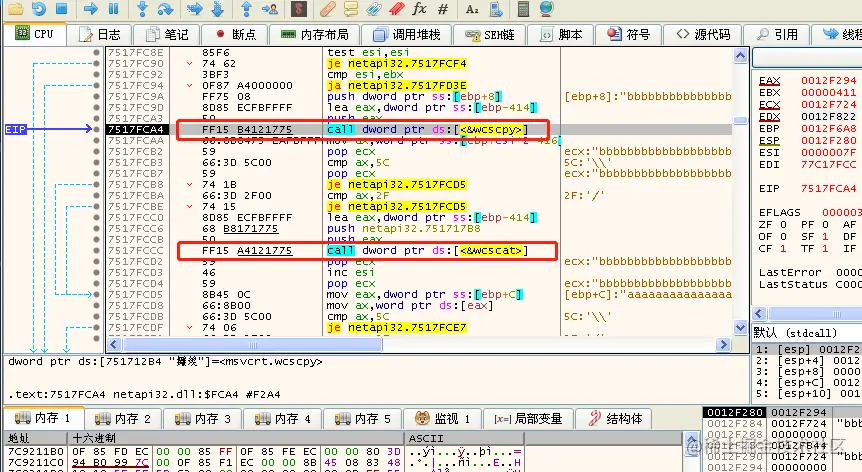862x472 pixels.
Task: Click disassembly vertical scrollbar down arrow
Action: click(741, 327)
